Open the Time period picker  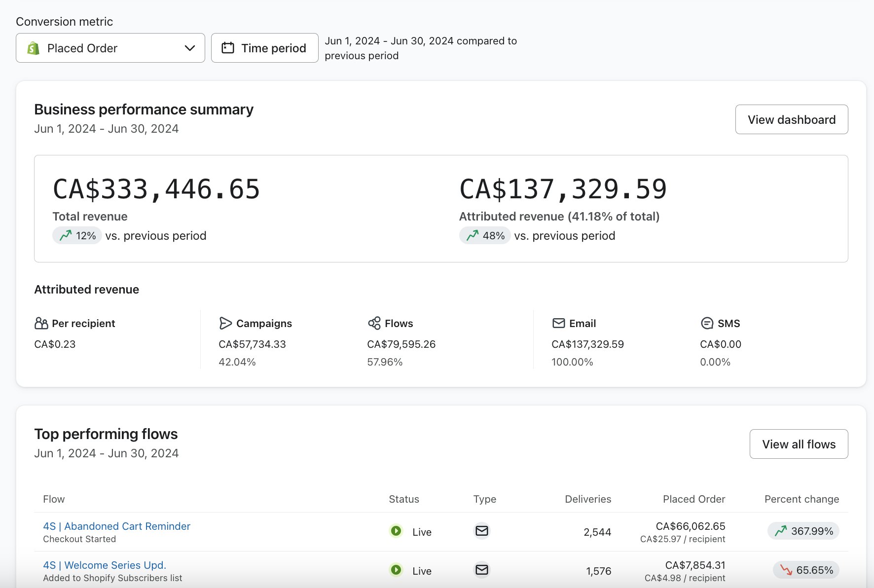[265, 48]
